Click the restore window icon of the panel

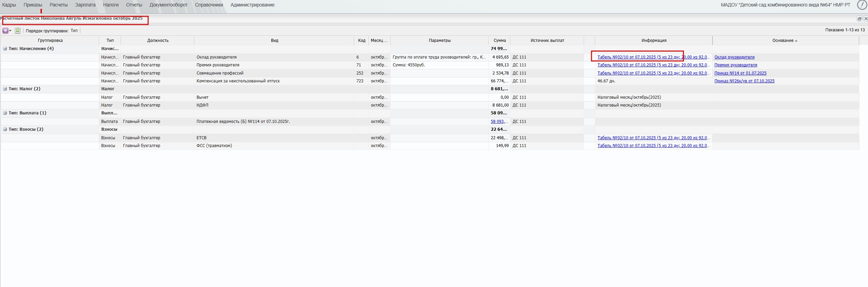[x=859, y=19]
